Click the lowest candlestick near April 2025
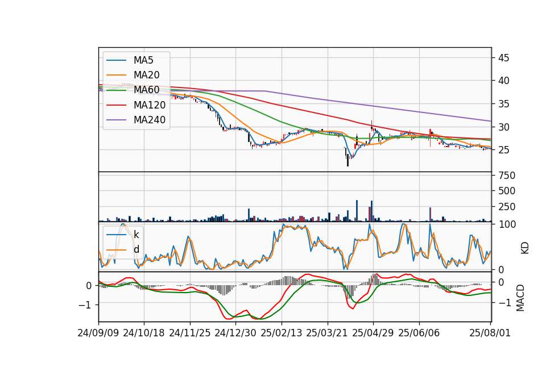Viewport: 546px width, 392px height. (x=348, y=160)
